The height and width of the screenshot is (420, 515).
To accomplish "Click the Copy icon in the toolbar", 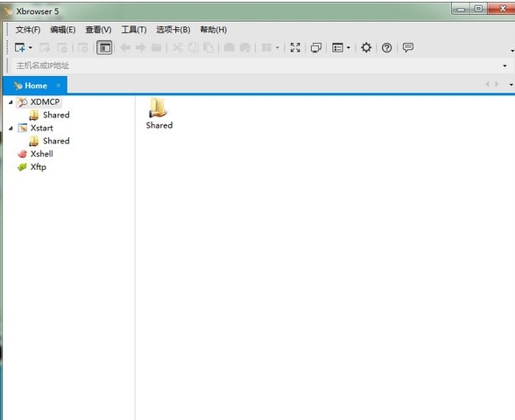I will 193,48.
